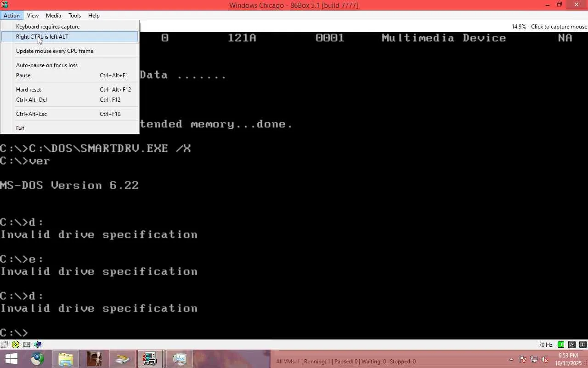The image size is (588, 368).
Task: Send Ctrl+Alt+Esc via the Action menu
Action: tap(70, 114)
